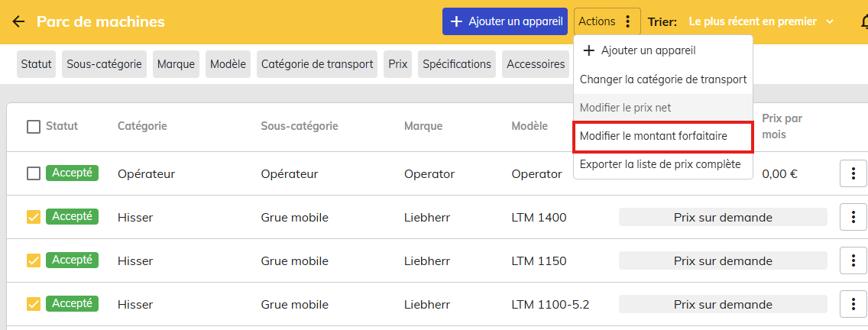Open three-dot menu for Opérateur row

pyautogui.click(x=852, y=173)
